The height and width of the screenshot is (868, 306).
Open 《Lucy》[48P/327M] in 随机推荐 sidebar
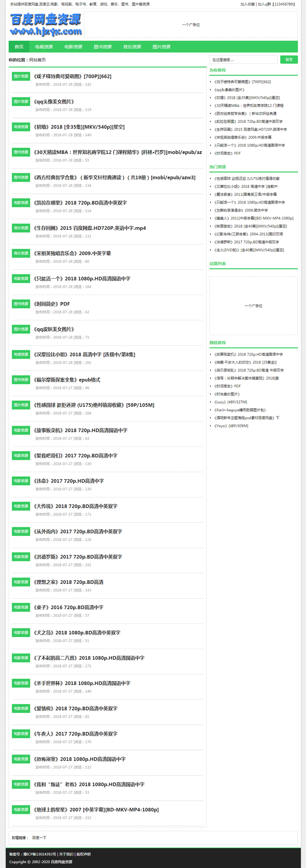[231, 402]
